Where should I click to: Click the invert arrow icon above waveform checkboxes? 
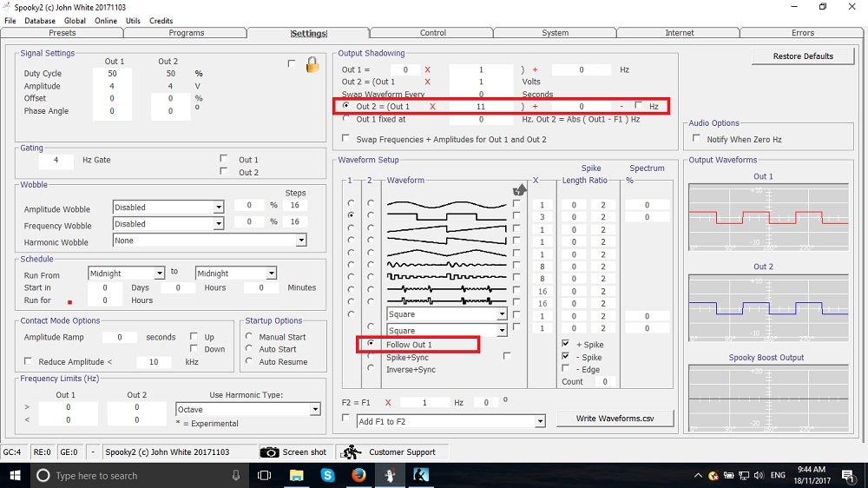coord(519,190)
